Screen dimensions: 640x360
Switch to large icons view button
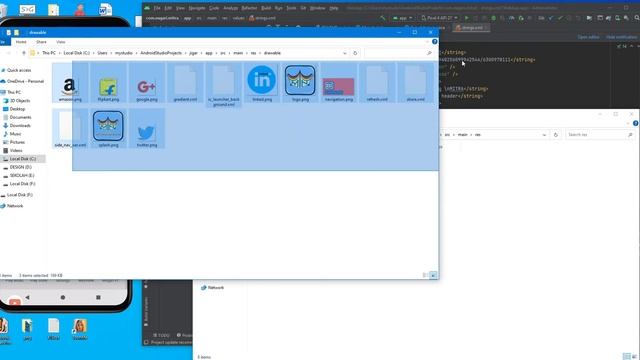(433, 276)
